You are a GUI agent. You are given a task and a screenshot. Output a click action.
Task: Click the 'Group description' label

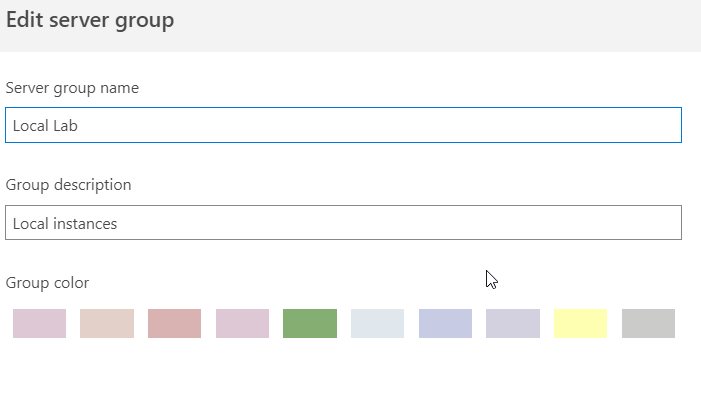point(68,185)
